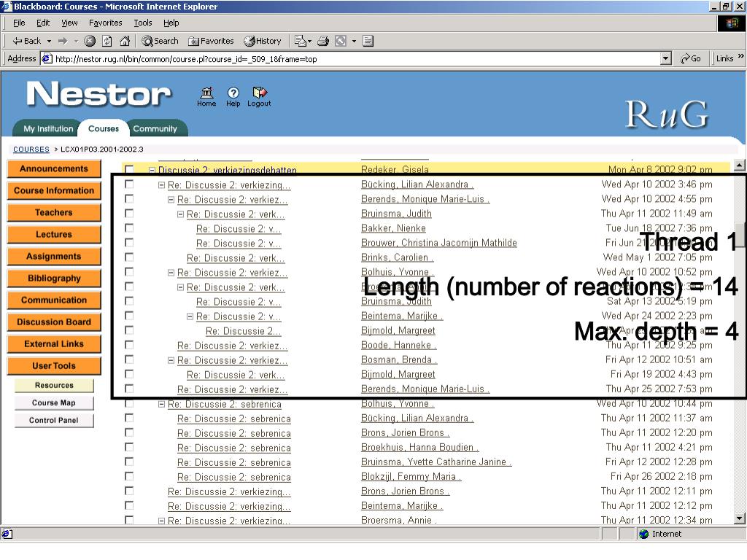Image resolution: width=747 pixels, height=560 pixels.
Task: Check the box for Berends 4:55 pm post
Action: [129, 198]
